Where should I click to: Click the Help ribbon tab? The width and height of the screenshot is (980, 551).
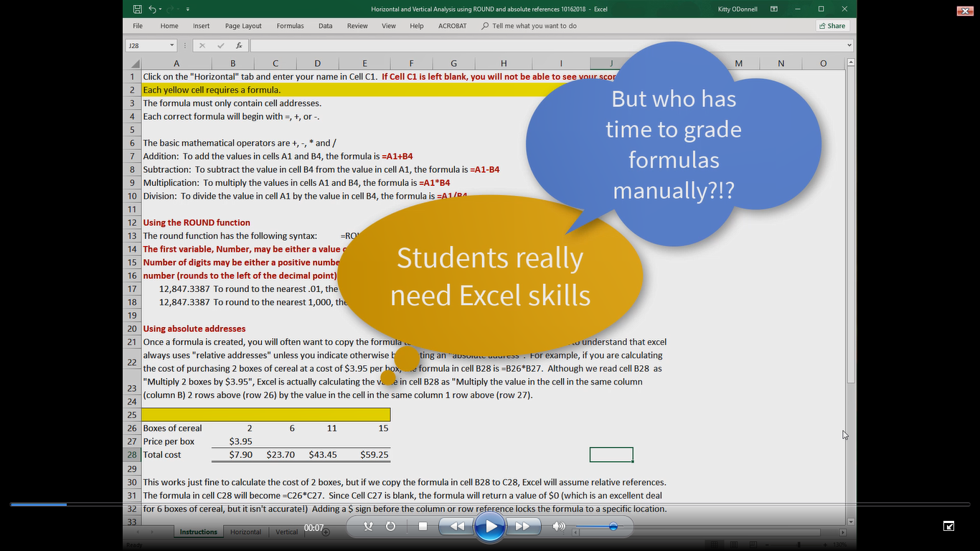pyautogui.click(x=417, y=26)
